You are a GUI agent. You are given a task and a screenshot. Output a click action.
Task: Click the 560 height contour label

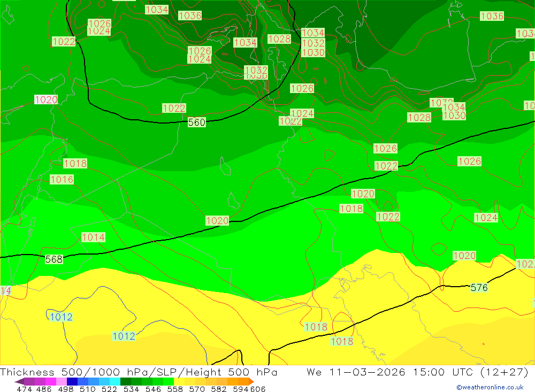pyautogui.click(x=197, y=122)
